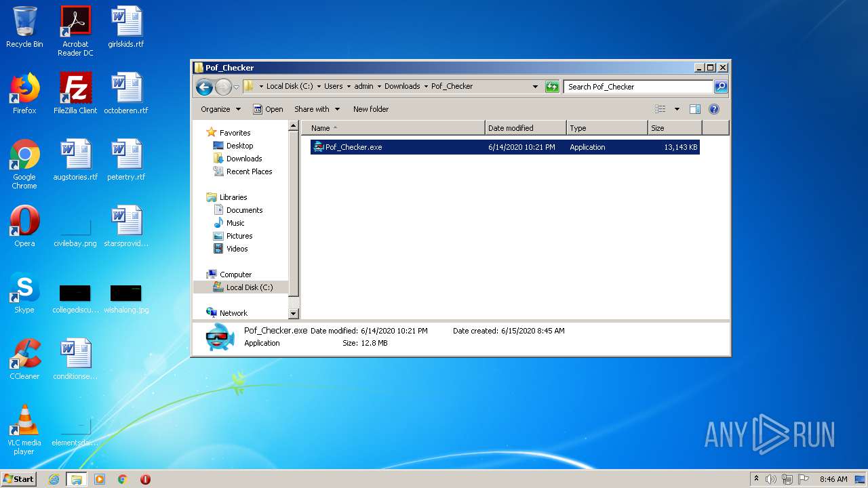Sort by Date modified column
868x488 pixels.
coord(526,128)
